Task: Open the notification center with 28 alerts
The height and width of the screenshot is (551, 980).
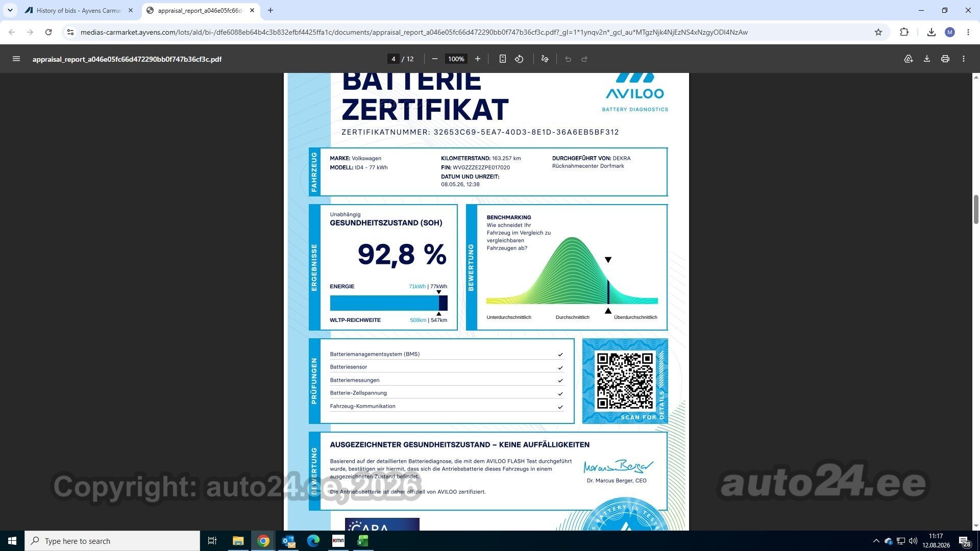Action: 965,541
